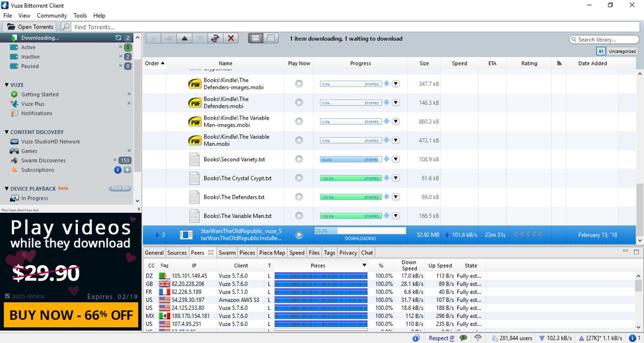Image resolution: width=644 pixels, height=343 pixels.
Task: Click Subscriptions info icon in sidebar
Action: pyautogui.click(x=118, y=170)
